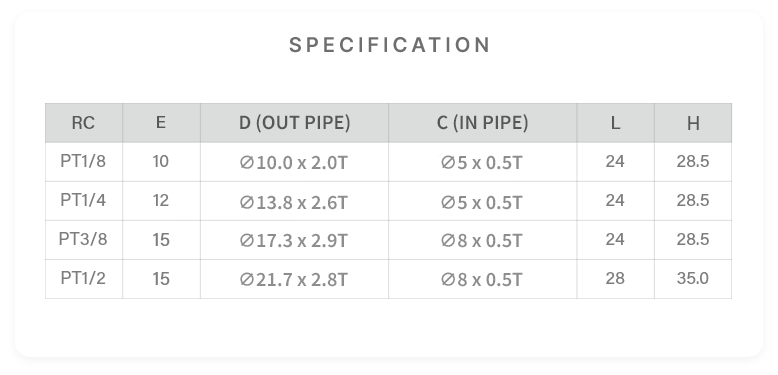Image resolution: width=778 pixels, height=375 pixels.
Task: Click the 28 value in L column
Action: pyautogui.click(x=615, y=279)
